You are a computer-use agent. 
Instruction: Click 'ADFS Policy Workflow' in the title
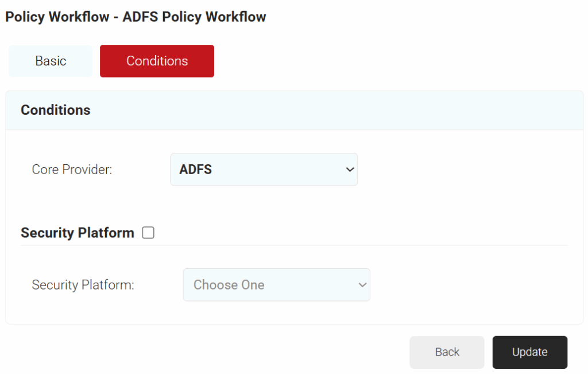[194, 17]
